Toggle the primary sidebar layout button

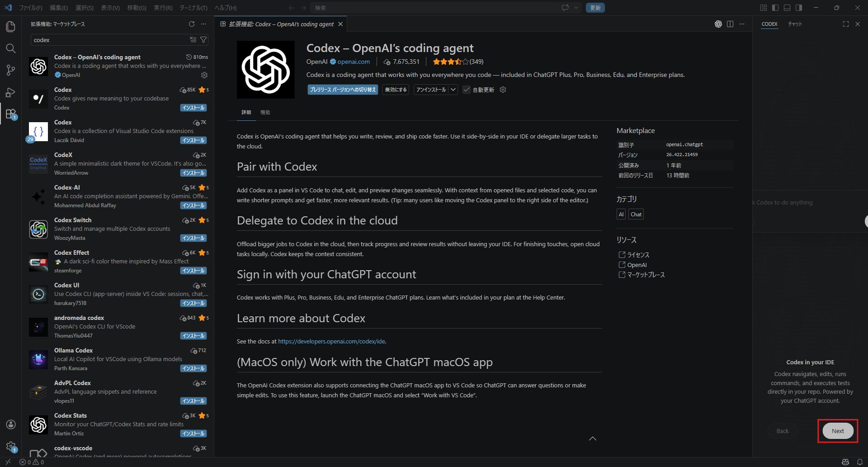point(775,8)
